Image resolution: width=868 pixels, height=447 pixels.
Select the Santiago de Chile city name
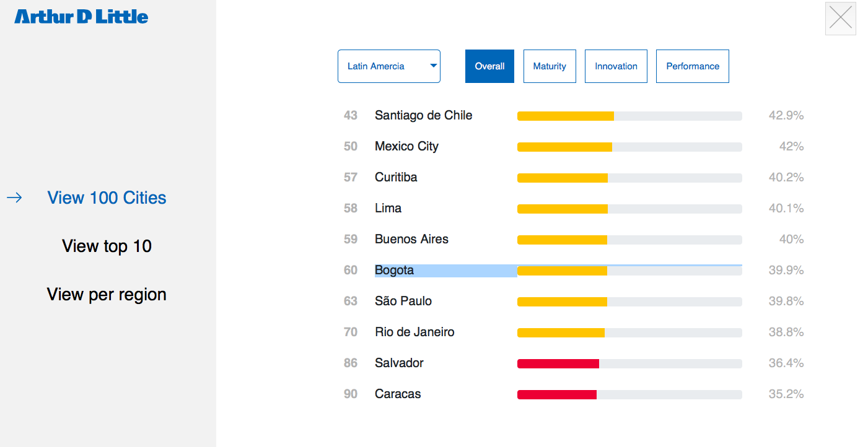point(424,115)
